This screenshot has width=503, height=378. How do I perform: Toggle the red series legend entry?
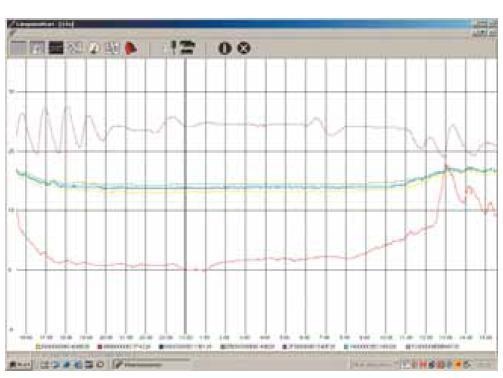click(124, 347)
